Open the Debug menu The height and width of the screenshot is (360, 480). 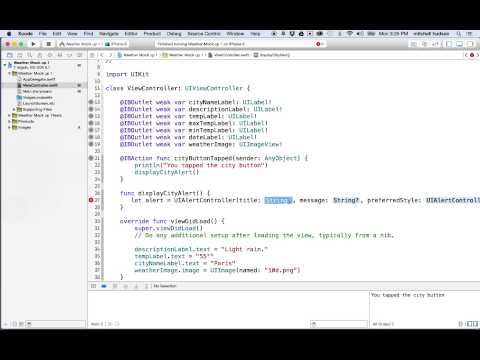[x=174, y=34]
